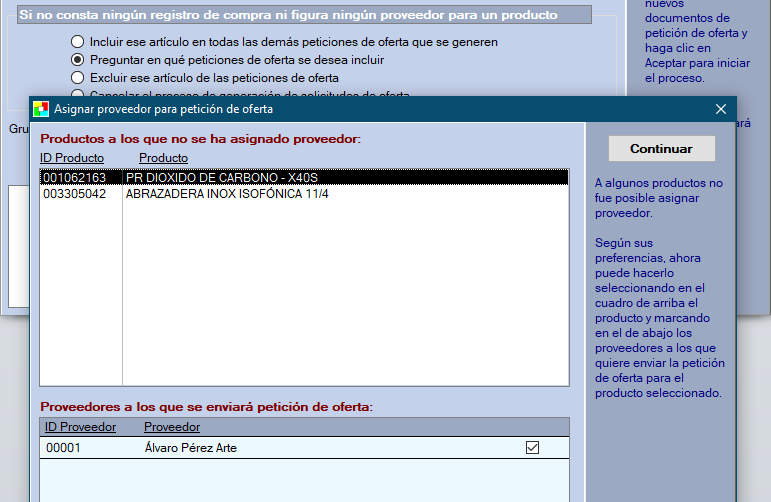This screenshot has width=771, height=502.
Task: Click 'Productos a los que no se ha asignado' label
Action: 200,138
